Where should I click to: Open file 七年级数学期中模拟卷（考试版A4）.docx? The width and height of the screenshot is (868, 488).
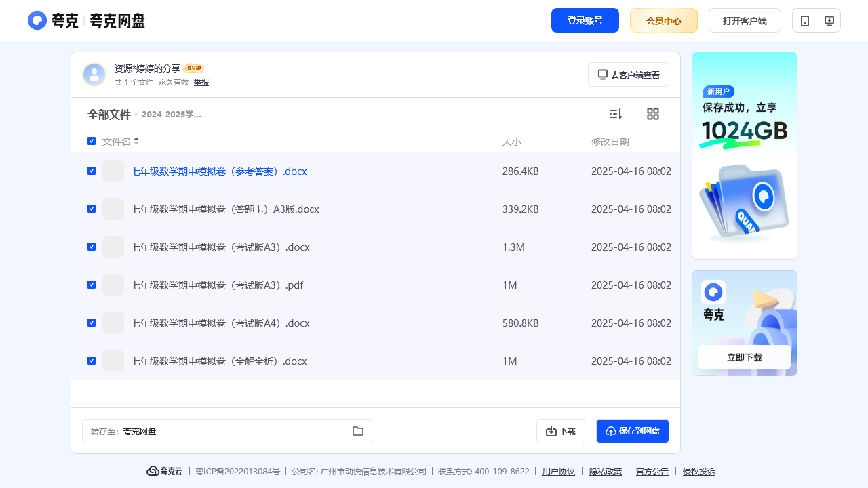click(220, 323)
